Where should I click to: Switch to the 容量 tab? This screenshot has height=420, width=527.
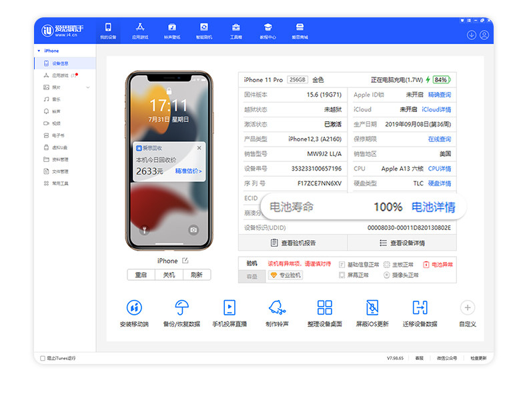coord(251,276)
